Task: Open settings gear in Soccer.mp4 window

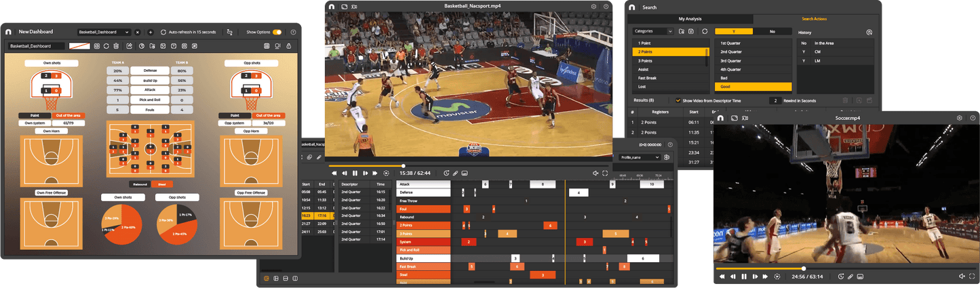Action: tap(960, 118)
